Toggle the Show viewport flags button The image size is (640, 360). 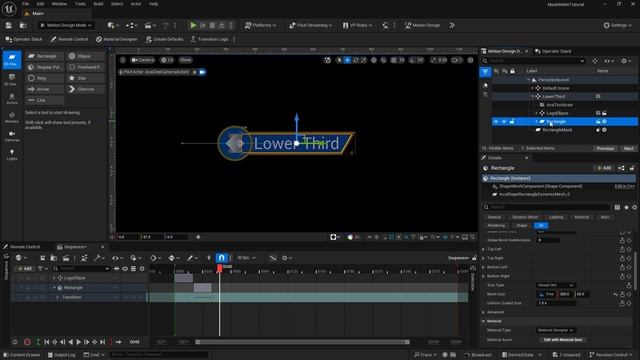[x=185, y=60]
